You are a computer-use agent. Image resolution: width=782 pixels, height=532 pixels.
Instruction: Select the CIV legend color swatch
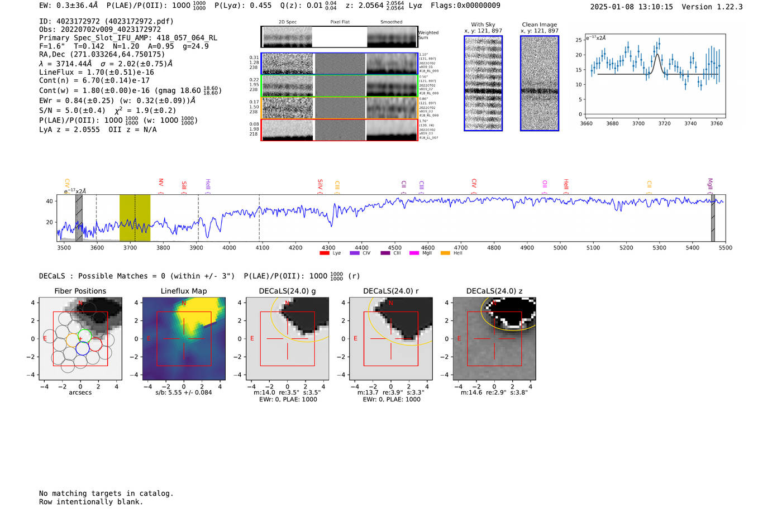354,253
